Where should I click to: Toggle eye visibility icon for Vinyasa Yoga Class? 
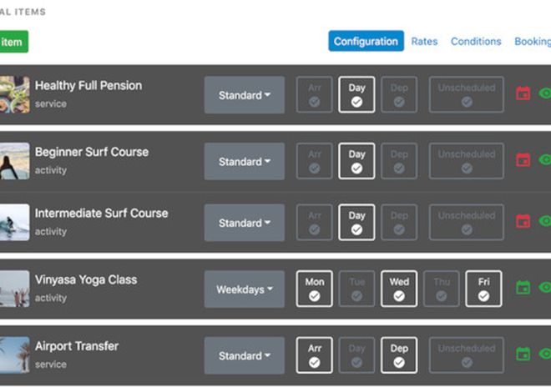coord(545,288)
